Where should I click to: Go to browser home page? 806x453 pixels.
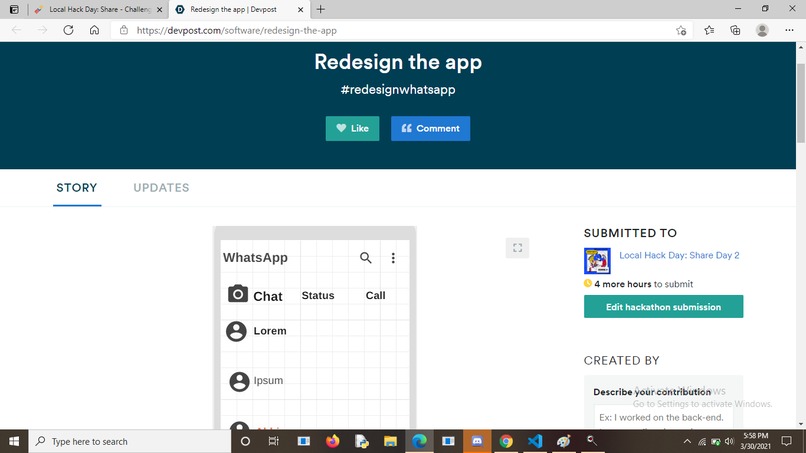pyautogui.click(x=94, y=30)
